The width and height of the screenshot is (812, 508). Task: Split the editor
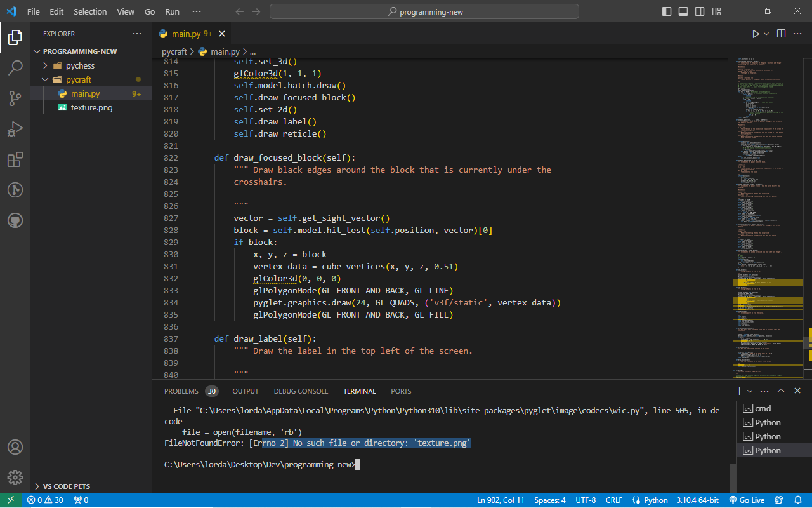[781, 34]
